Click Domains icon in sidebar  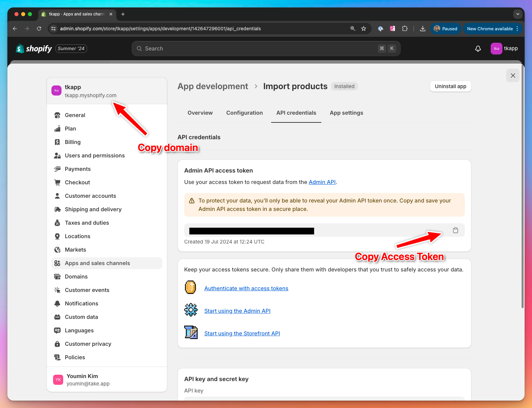(57, 276)
